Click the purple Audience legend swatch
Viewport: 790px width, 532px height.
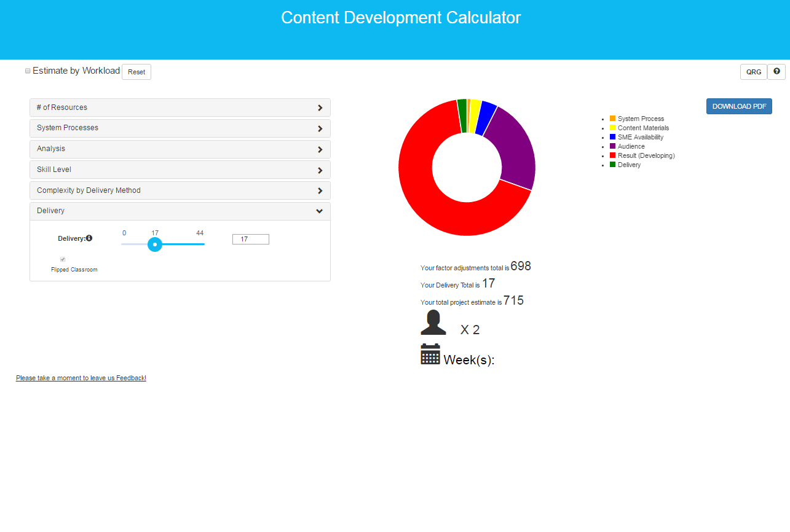612,146
